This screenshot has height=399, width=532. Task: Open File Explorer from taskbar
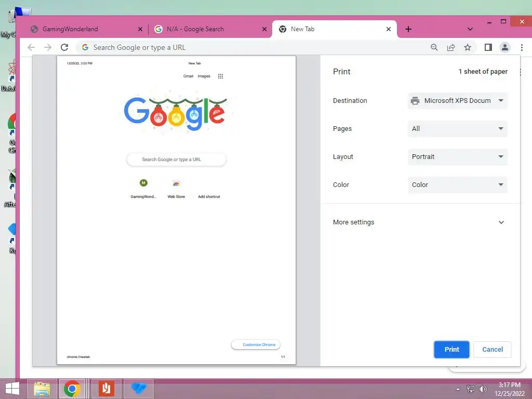tap(42, 389)
